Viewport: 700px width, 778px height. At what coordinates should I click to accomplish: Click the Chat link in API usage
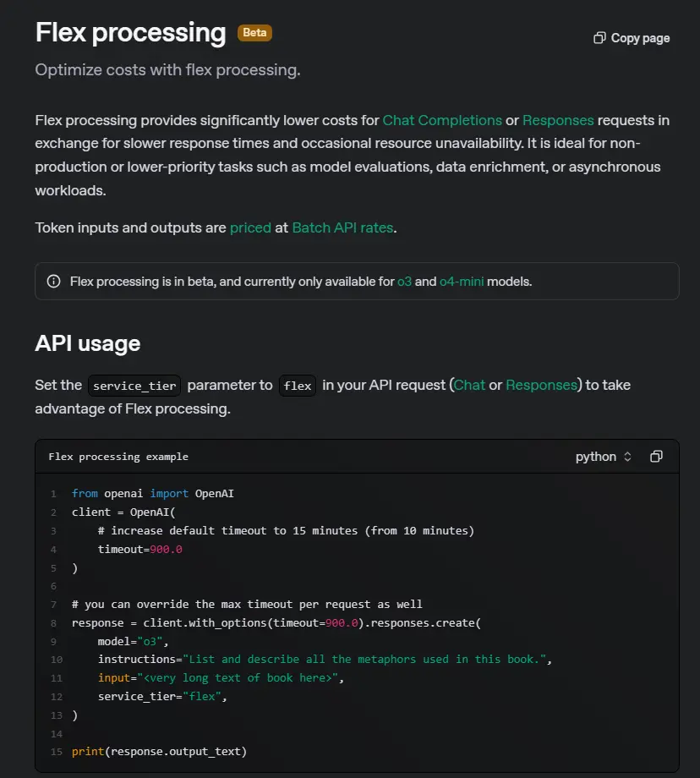point(469,385)
